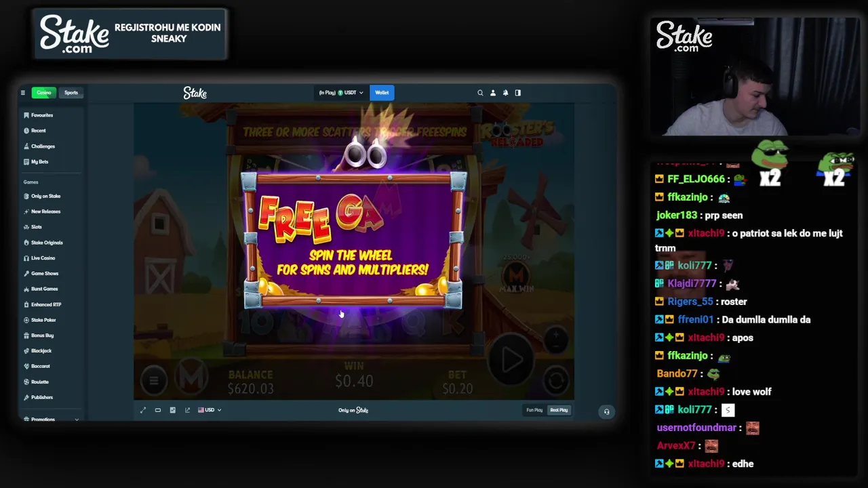Click the Slots icon in sidebar
The height and width of the screenshot is (488, 868).
(26, 227)
